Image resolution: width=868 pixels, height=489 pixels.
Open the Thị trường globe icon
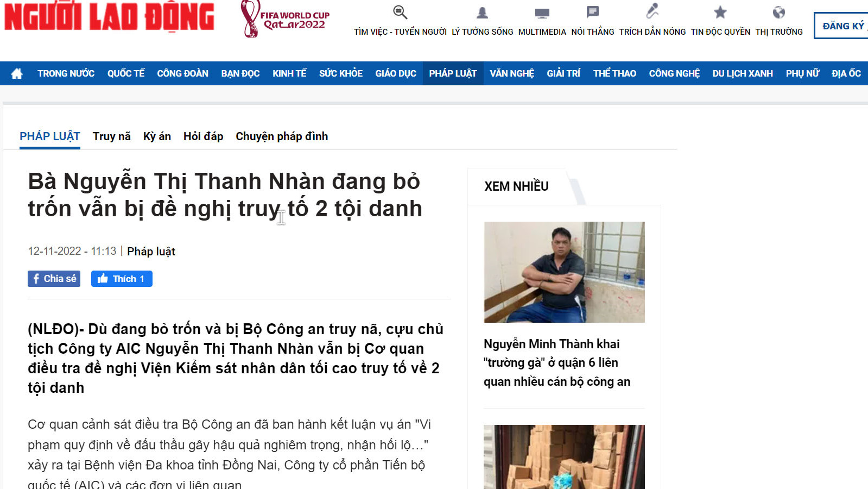click(778, 12)
